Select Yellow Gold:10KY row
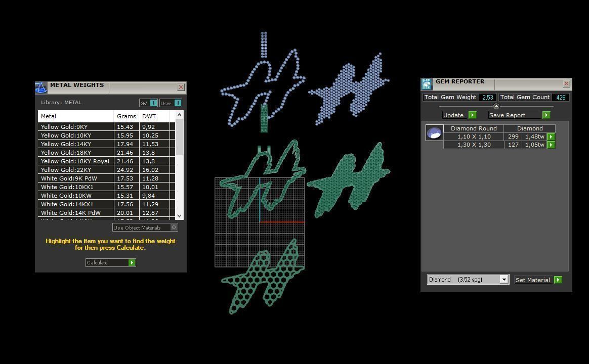Viewport: 589px width, 364px height. coord(106,135)
